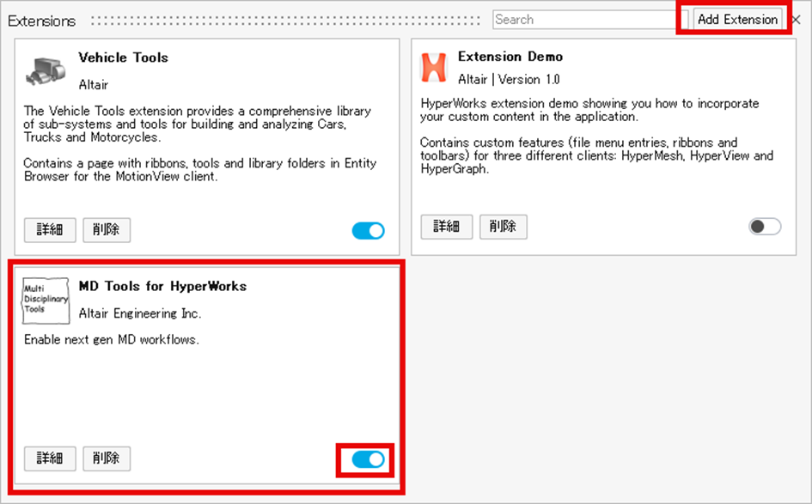Open 詳細 details for Vehicle Tools

(x=50, y=230)
